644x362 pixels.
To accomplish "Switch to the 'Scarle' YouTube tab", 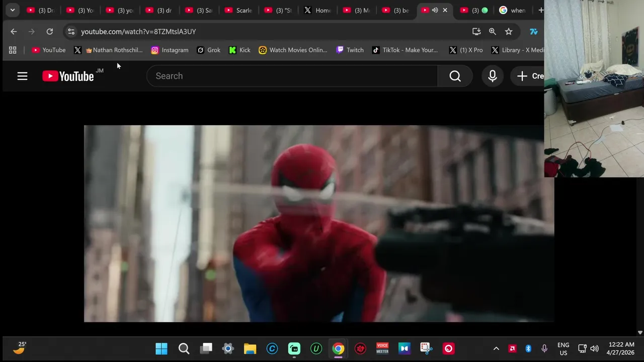I will click(x=238, y=10).
